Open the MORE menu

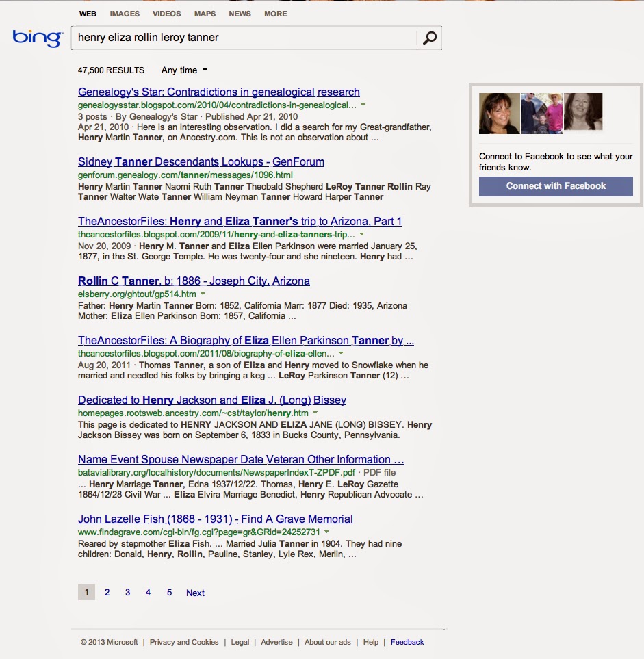click(x=275, y=14)
